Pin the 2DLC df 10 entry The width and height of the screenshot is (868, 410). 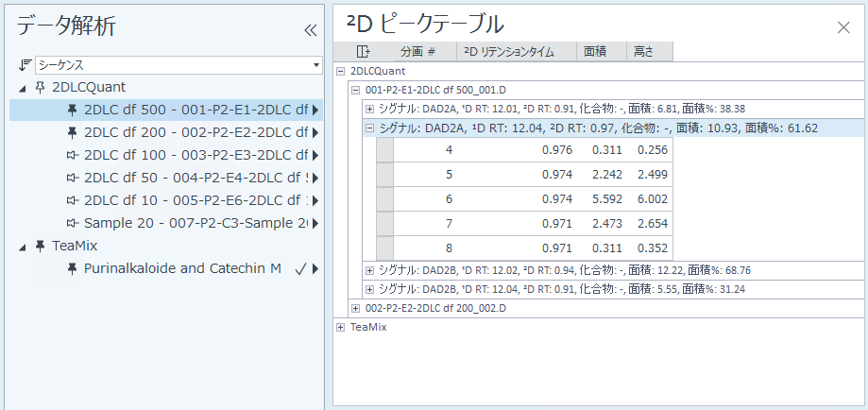tap(72, 200)
